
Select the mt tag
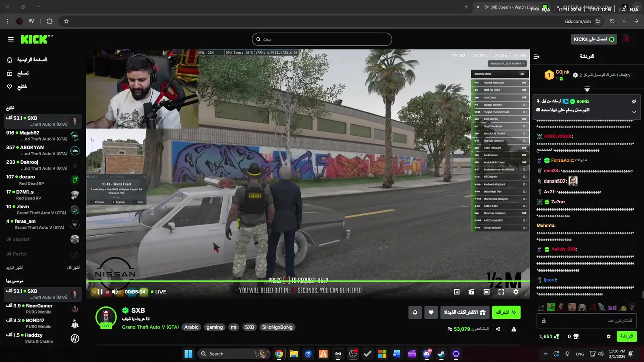coord(233,327)
